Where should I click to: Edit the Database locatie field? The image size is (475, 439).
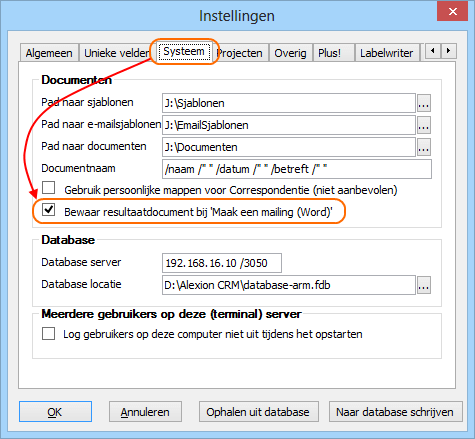[x=289, y=285]
